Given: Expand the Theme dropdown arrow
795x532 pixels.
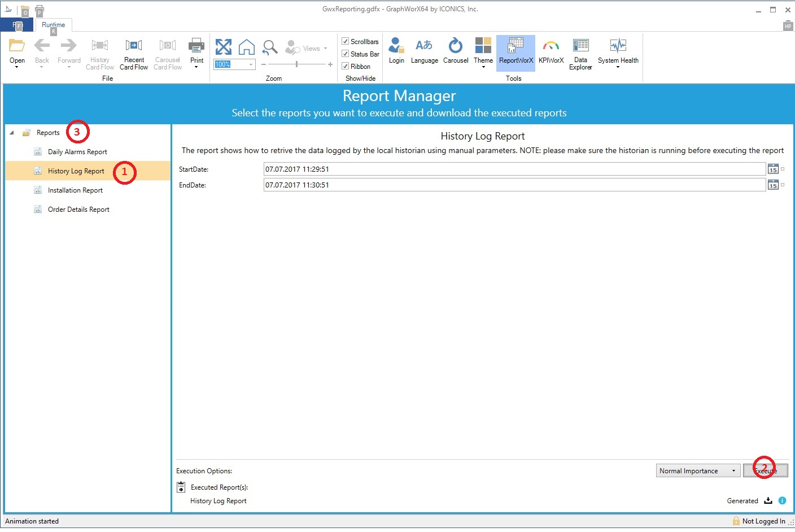Looking at the screenshot, I should pyautogui.click(x=483, y=67).
